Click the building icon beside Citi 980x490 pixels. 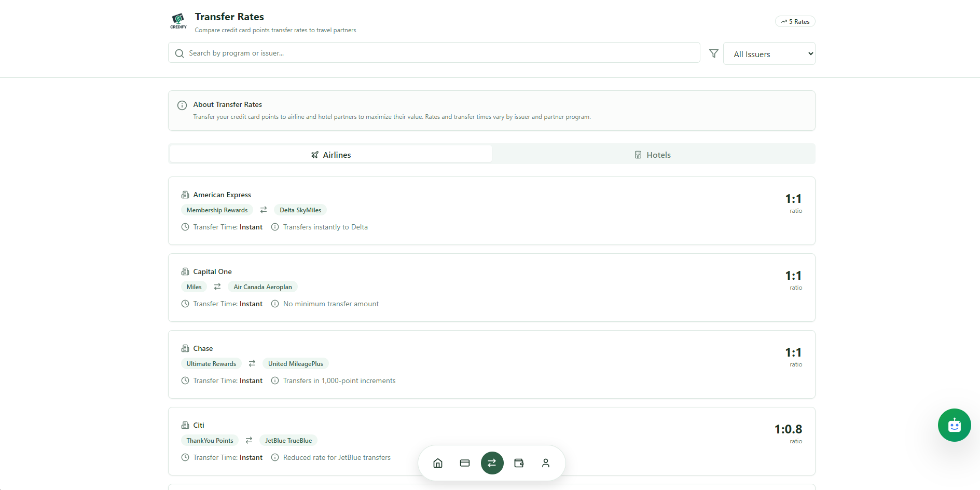point(185,425)
